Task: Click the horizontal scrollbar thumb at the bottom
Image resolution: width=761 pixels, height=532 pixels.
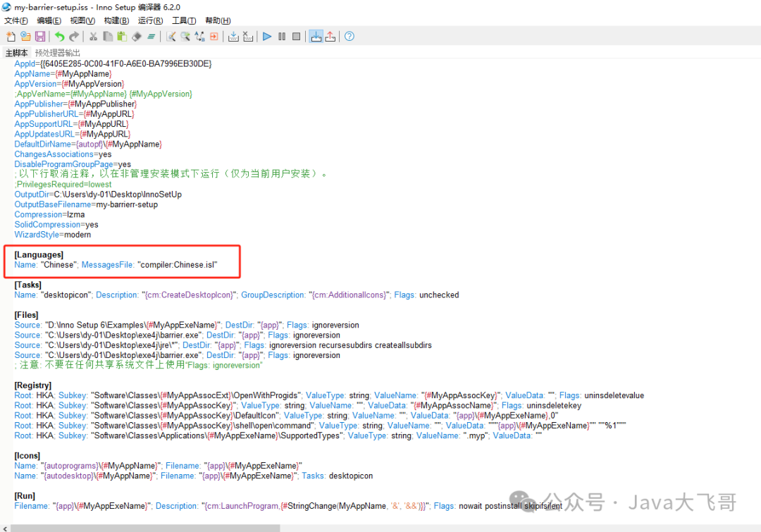Action: (x=145, y=528)
